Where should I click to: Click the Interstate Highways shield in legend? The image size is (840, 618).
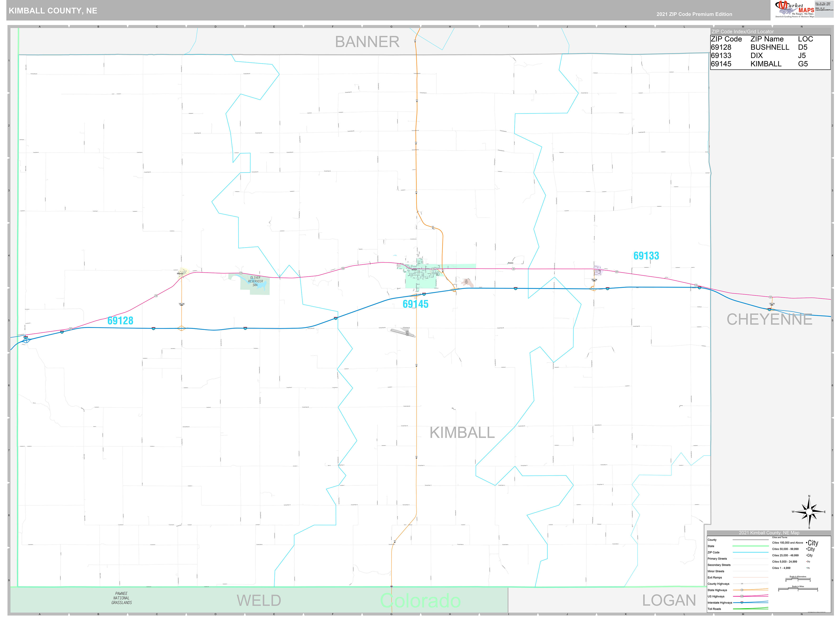742,603
